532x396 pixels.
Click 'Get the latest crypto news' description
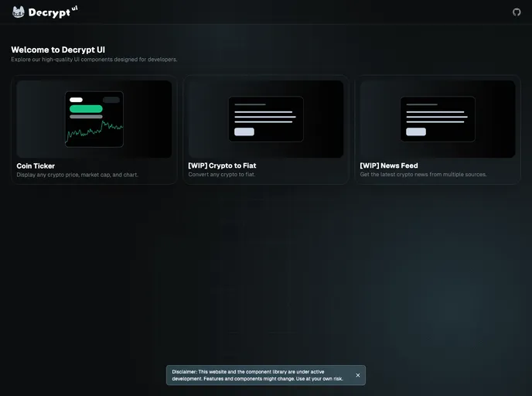423,175
